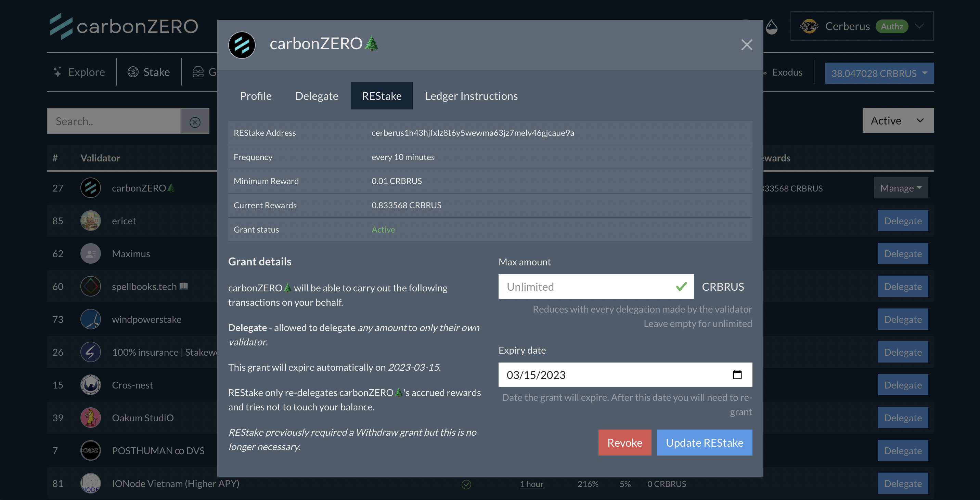Select the REStake tab
This screenshot has width=980, height=500.
click(x=382, y=96)
